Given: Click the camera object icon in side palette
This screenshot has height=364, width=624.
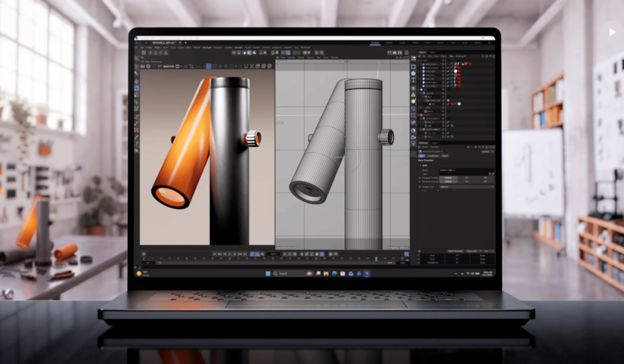Looking at the screenshot, I should pos(413,137).
